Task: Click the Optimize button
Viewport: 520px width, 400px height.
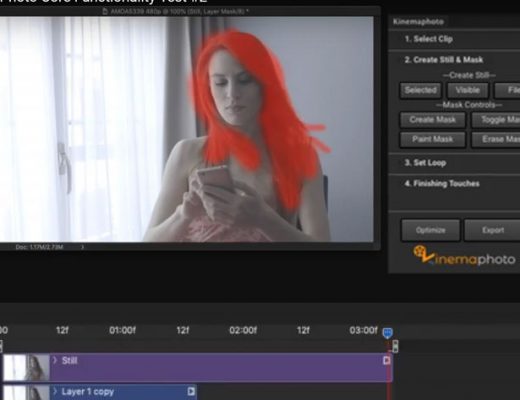Action: [430, 230]
